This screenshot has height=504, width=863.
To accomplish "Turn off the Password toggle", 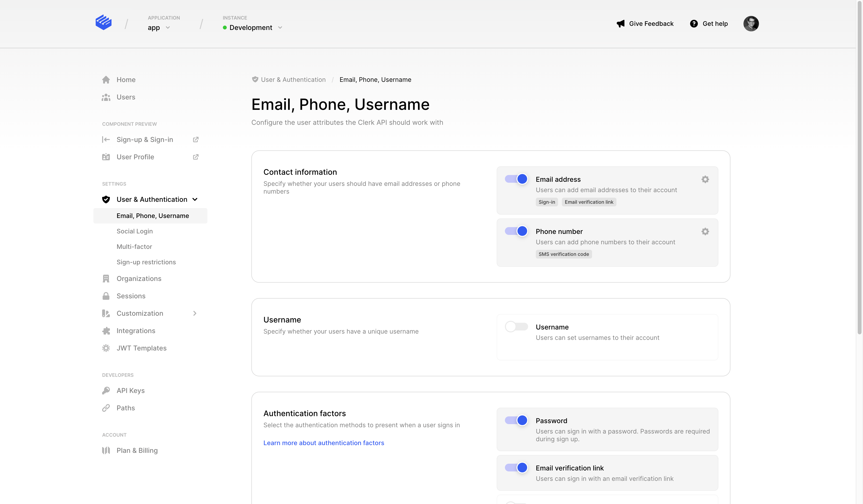I will [x=516, y=420].
